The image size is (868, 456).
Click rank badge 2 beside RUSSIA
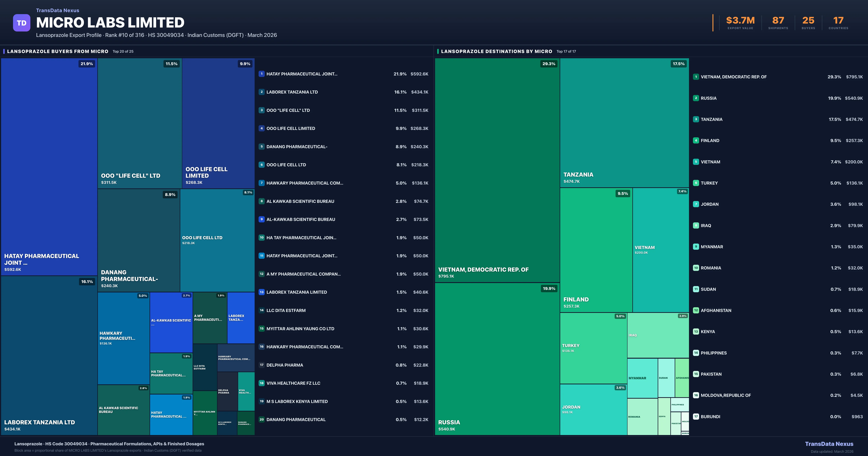[x=696, y=98]
